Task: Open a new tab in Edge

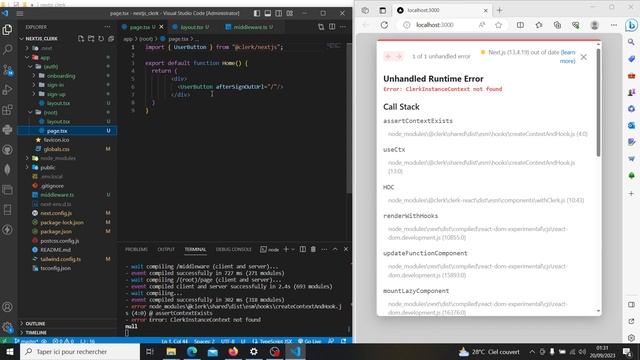Action: (500, 10)
